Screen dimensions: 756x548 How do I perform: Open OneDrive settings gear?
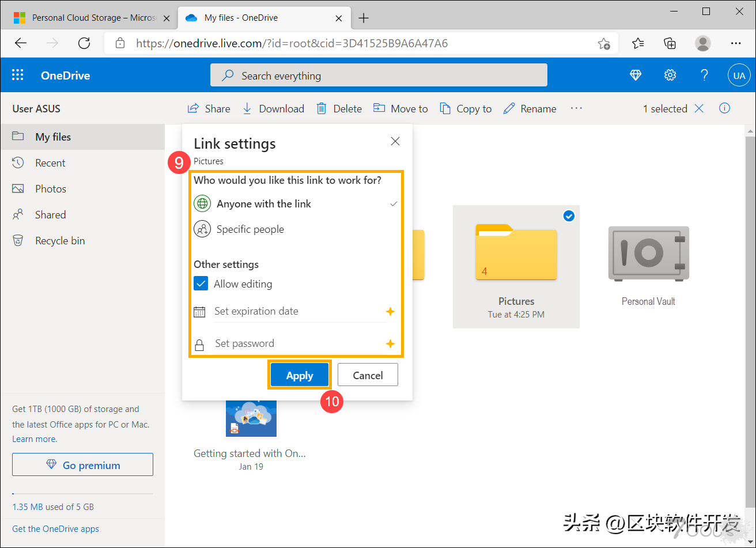tap(670, 75)
